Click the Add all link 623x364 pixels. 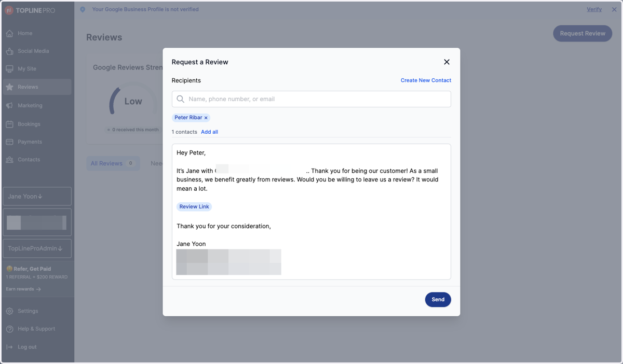coord(209,132)
